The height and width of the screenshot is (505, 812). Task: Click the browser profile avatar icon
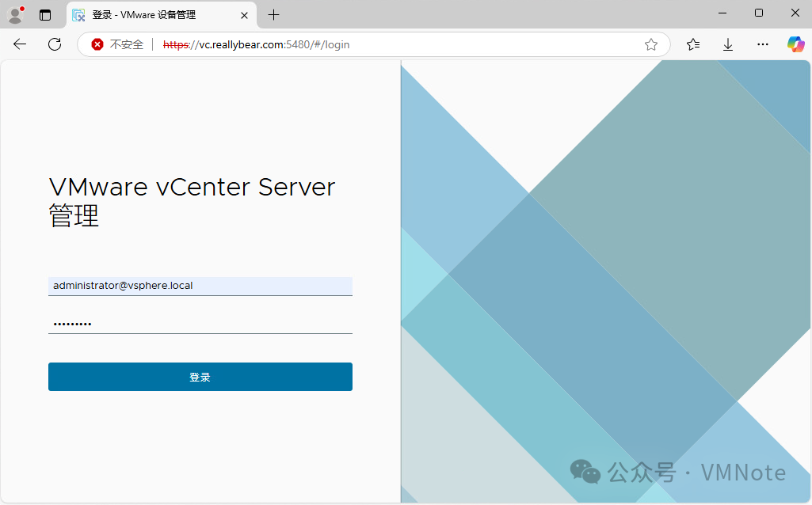point(16,14)
